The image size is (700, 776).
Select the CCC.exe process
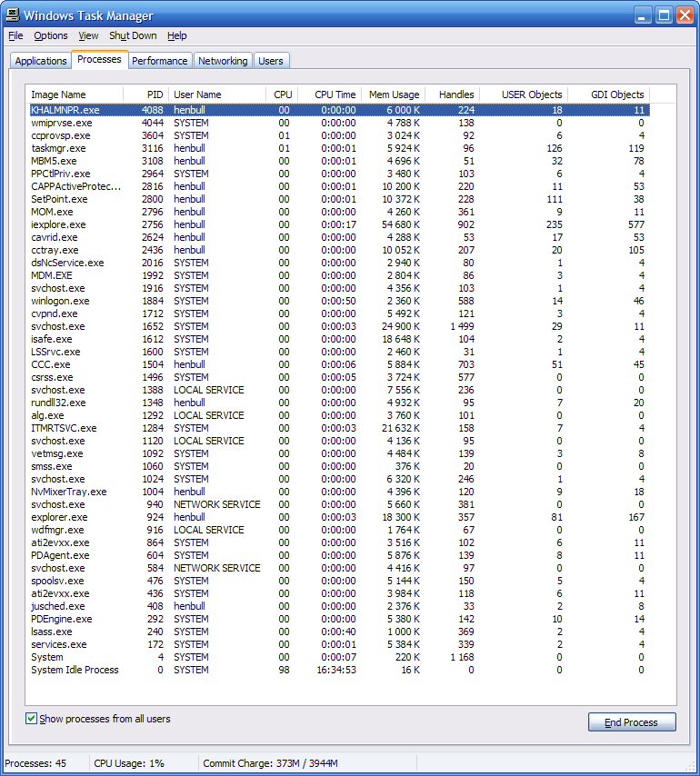tap(339, 364)
